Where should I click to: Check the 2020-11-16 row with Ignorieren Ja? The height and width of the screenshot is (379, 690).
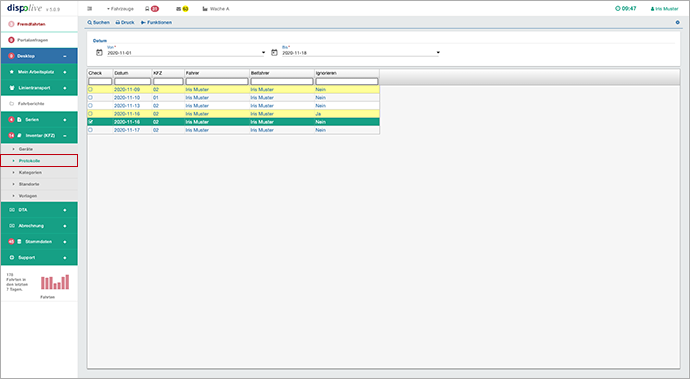[91, 114]
